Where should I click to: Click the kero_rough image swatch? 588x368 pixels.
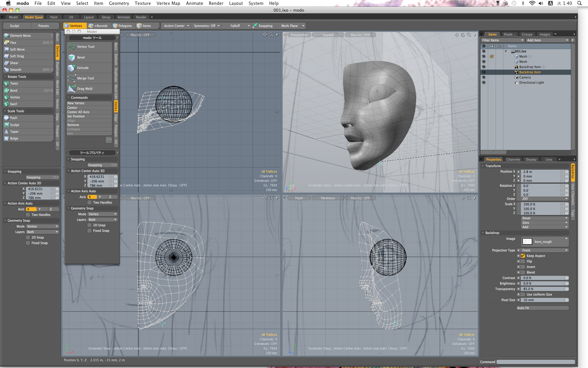click(527, 241)
